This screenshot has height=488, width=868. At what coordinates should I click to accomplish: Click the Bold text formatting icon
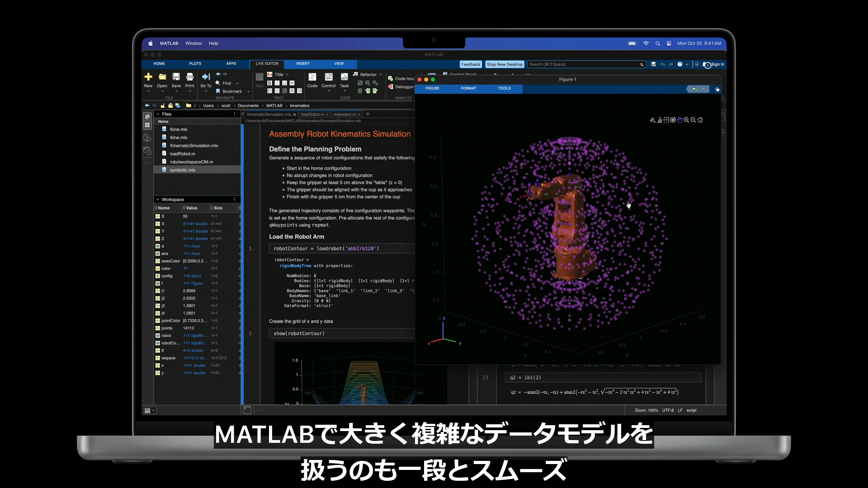click(x=270, y=83)
